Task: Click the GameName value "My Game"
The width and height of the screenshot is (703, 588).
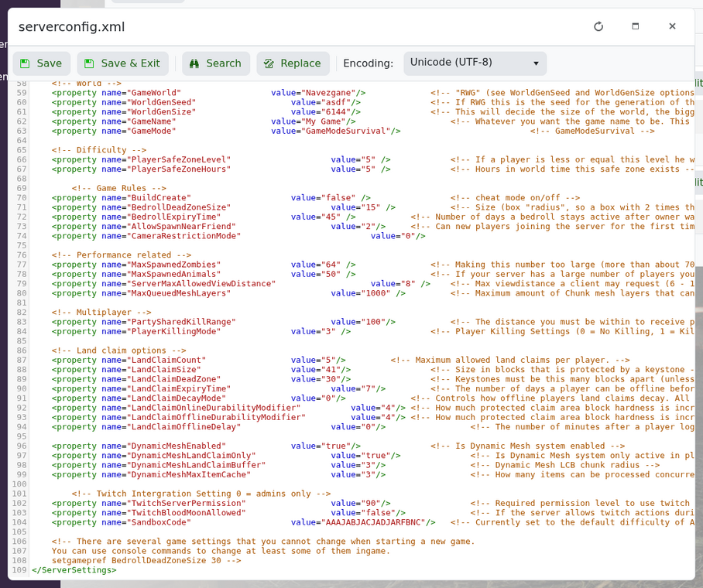Action: [x=324, y=121]
